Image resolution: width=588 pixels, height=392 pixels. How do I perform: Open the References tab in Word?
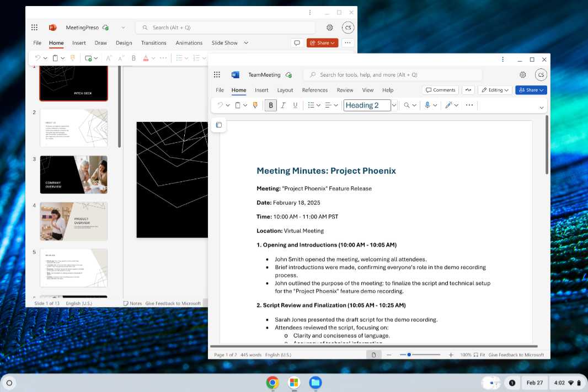pyautogui.click(x=315, y=90)
